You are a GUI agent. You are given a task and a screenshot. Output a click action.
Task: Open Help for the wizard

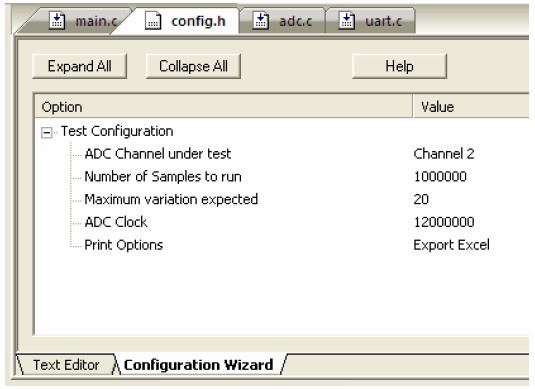pos(399,66)
